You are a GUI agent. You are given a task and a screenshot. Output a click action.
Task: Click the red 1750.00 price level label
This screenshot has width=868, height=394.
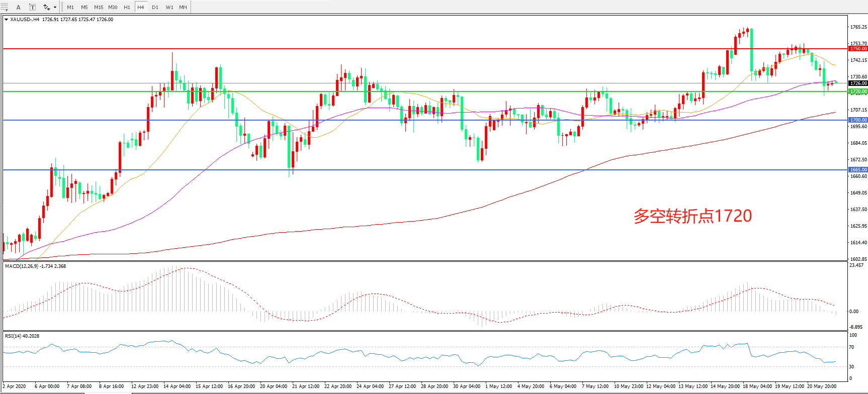(x=858, y=49)
